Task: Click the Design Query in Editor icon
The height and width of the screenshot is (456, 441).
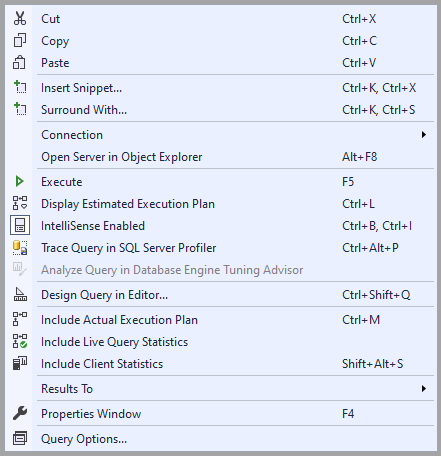Action: [20, 295]
